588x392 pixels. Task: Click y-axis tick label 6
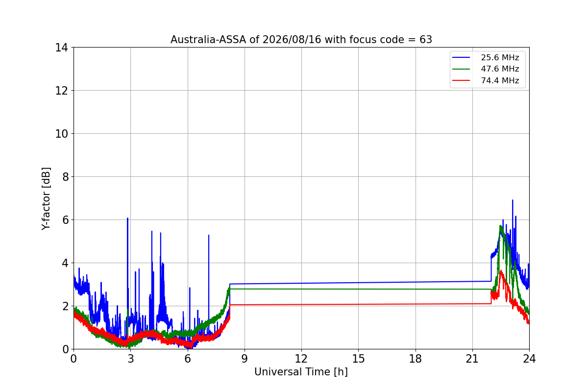click(65, 220)
